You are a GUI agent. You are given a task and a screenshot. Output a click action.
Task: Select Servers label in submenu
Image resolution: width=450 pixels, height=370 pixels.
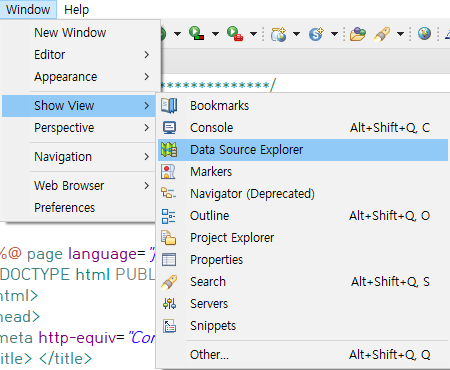click(209, 304)
